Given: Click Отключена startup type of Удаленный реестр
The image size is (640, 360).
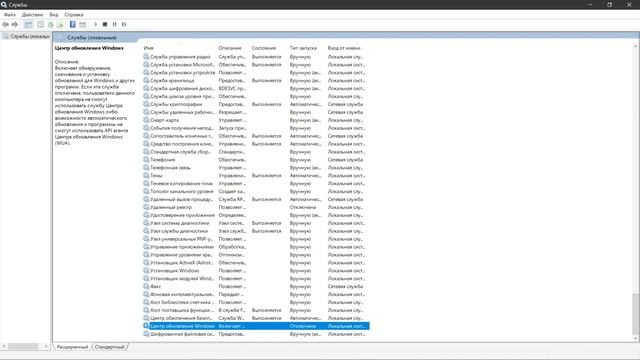Looking at the screenshot, I should click(303, 207).
